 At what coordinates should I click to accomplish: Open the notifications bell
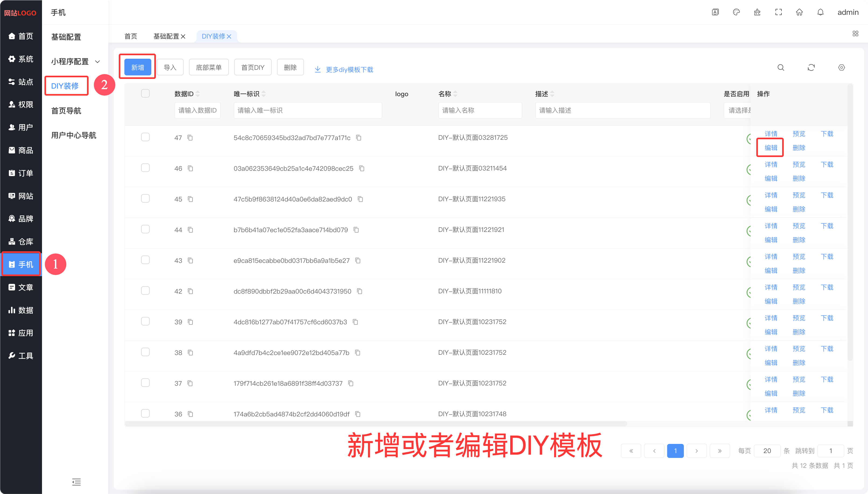point(820,12)
